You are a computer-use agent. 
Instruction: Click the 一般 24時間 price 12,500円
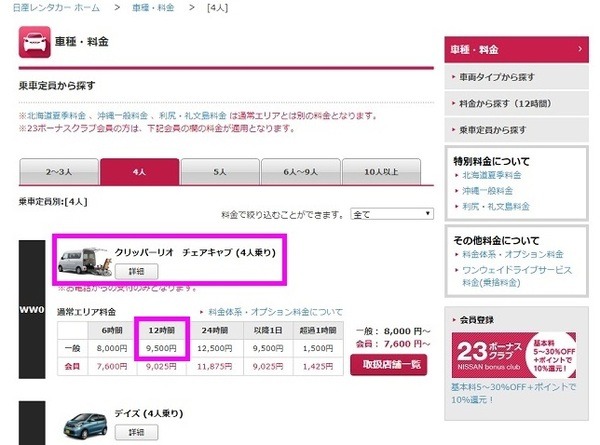(215, 348)
